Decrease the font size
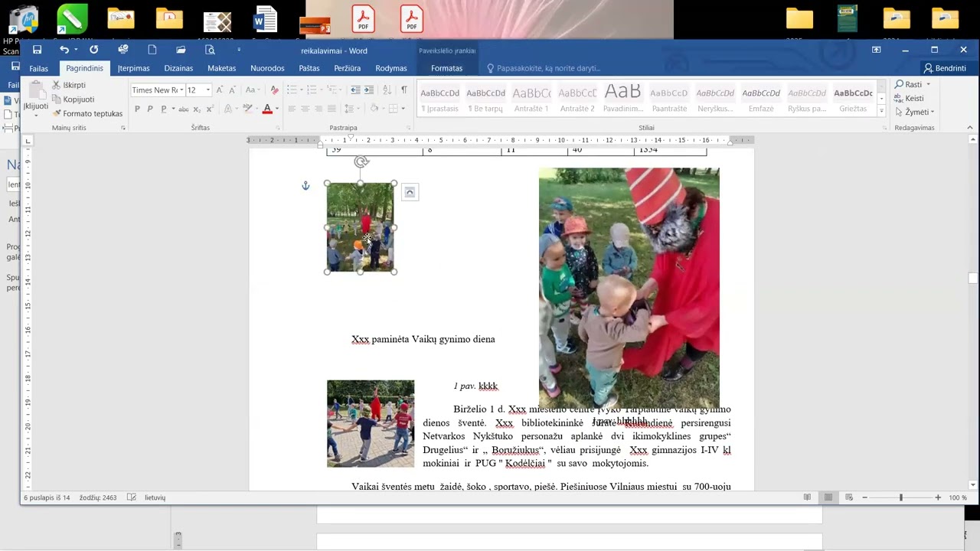980x551 pixels. (x=233, y=90)
